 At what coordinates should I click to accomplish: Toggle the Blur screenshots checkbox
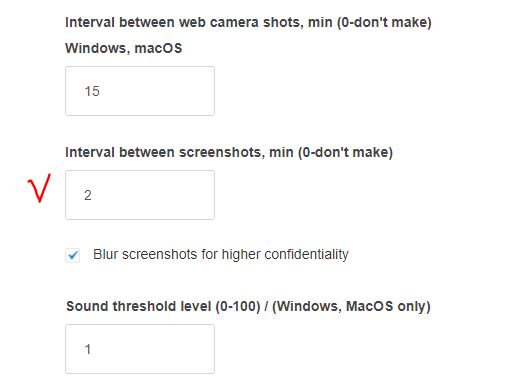73,255
